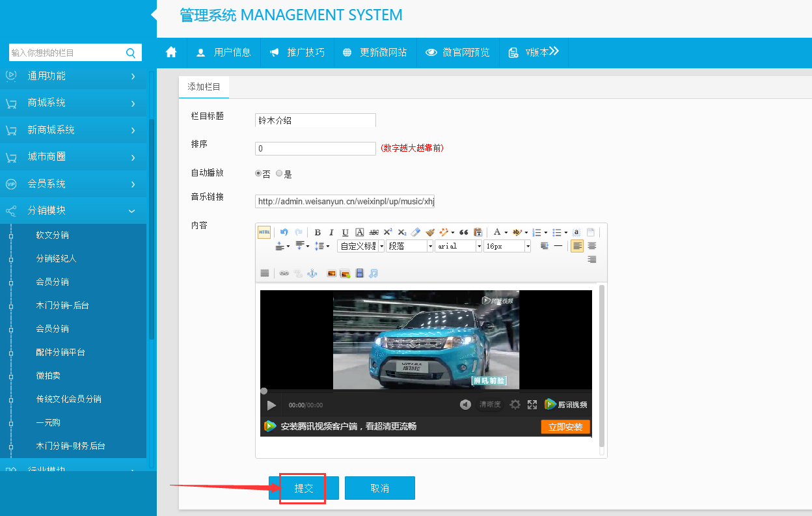Paste as plain text
Viewport: 812px width, 516px height.
tap(478, 232)
